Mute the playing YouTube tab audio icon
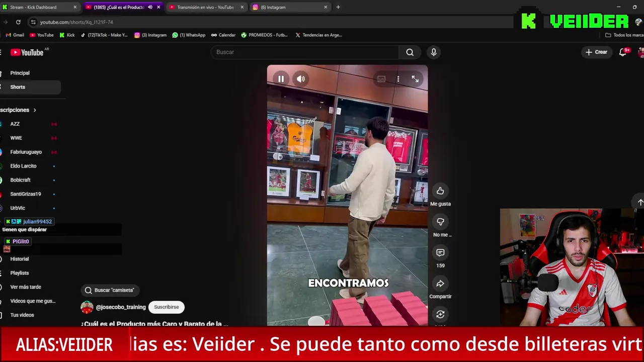The height and width of the screenshot is (362, 644). pos(150,7)
